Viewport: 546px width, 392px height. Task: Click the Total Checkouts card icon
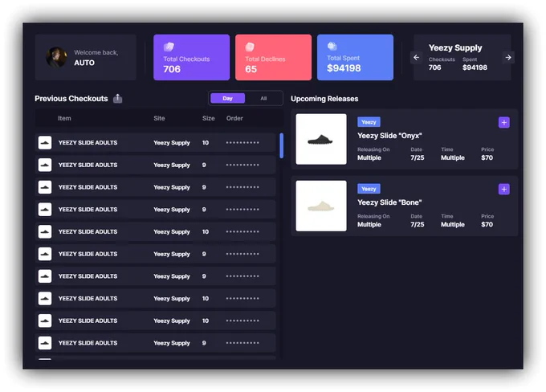pos(169,47)
